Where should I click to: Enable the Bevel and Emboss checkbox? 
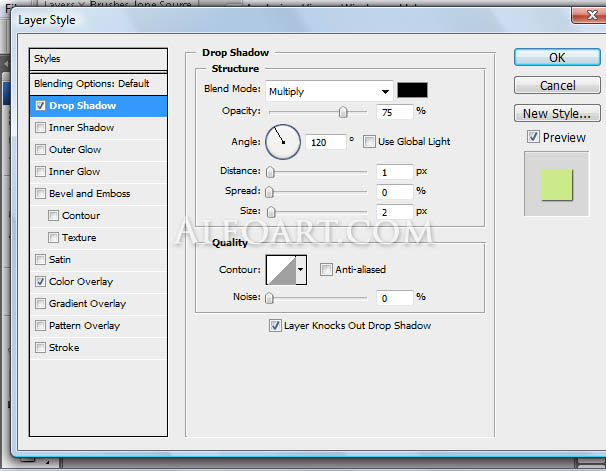pyautogui.click(x=41, y=193)
